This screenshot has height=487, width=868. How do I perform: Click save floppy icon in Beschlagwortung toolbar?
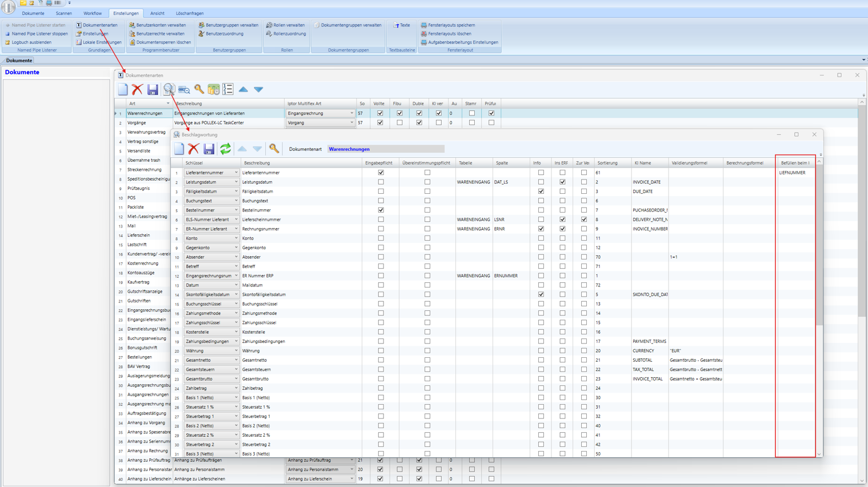click(x=209, y=149)
